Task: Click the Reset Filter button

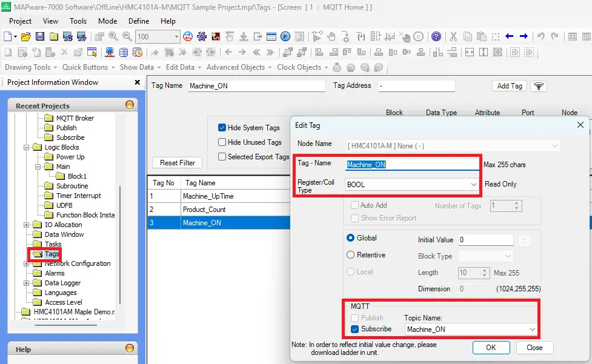Action: (178, 163)
